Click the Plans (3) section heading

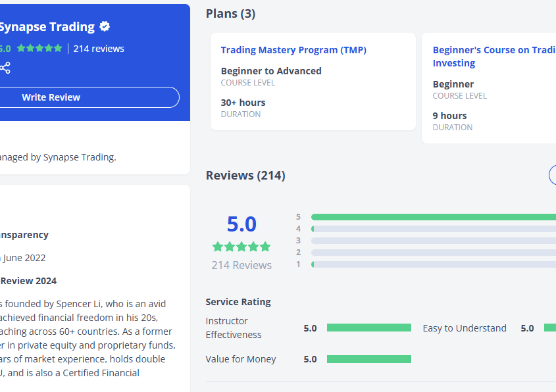coord(230,14)
